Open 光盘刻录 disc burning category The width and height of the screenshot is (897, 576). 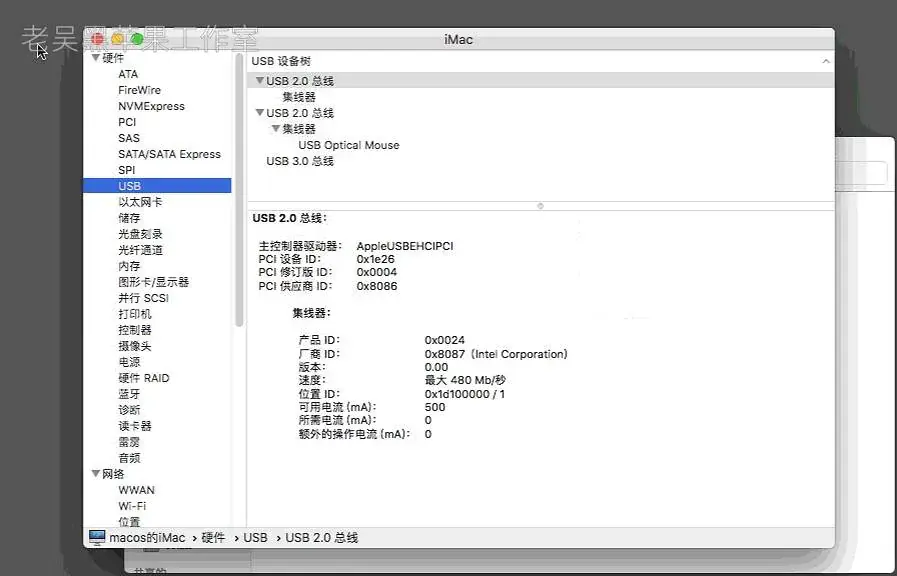[140, 234]
